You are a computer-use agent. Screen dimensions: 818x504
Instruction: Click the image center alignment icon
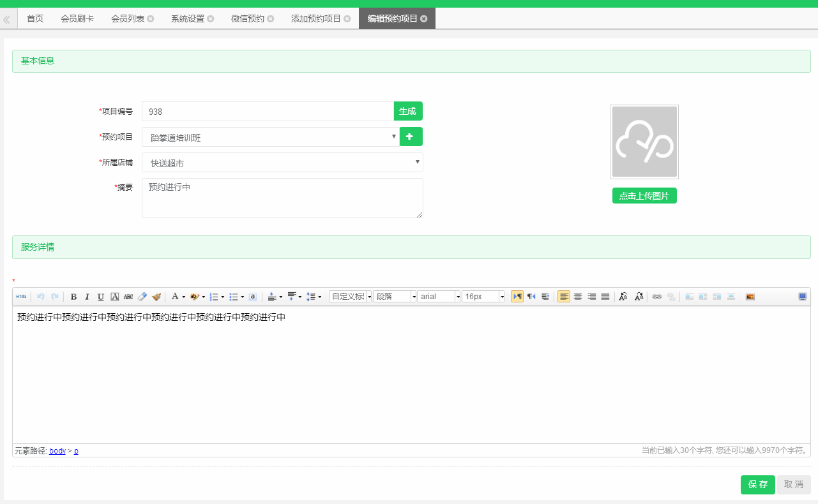(731, 297)
